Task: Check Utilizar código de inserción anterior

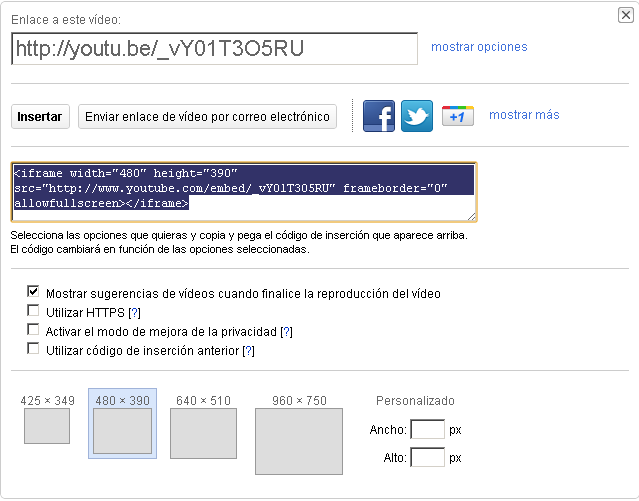Action: 33,349
